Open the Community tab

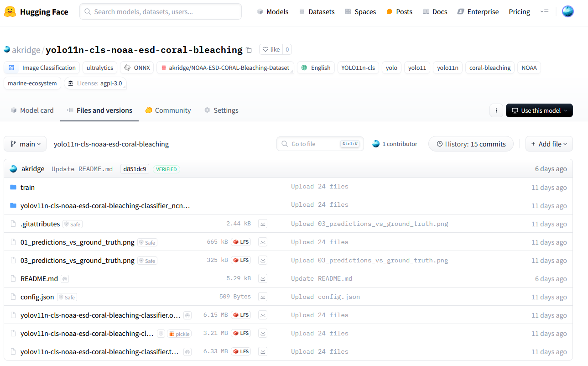tap(168, 110)
